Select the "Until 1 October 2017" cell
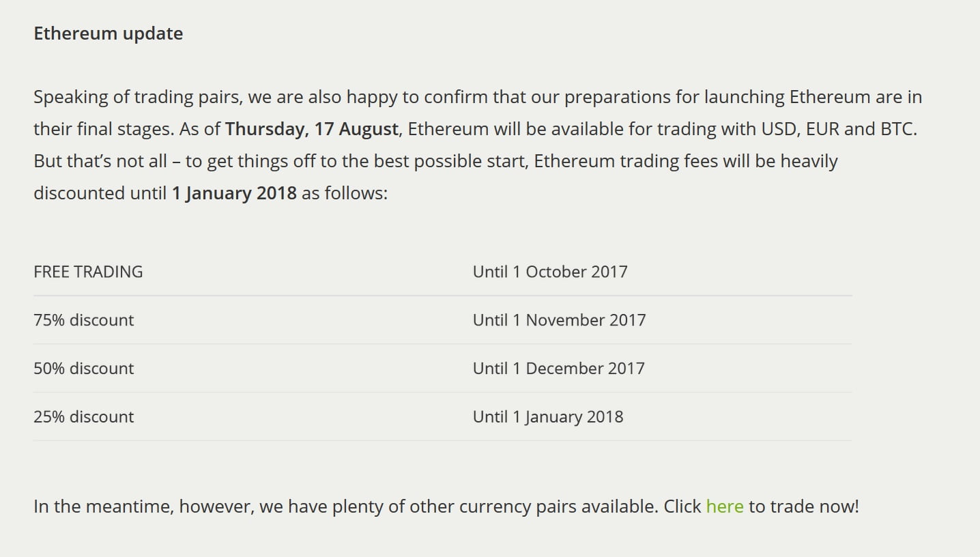This screenshot has width=980, height=557. tap(550, 272)
